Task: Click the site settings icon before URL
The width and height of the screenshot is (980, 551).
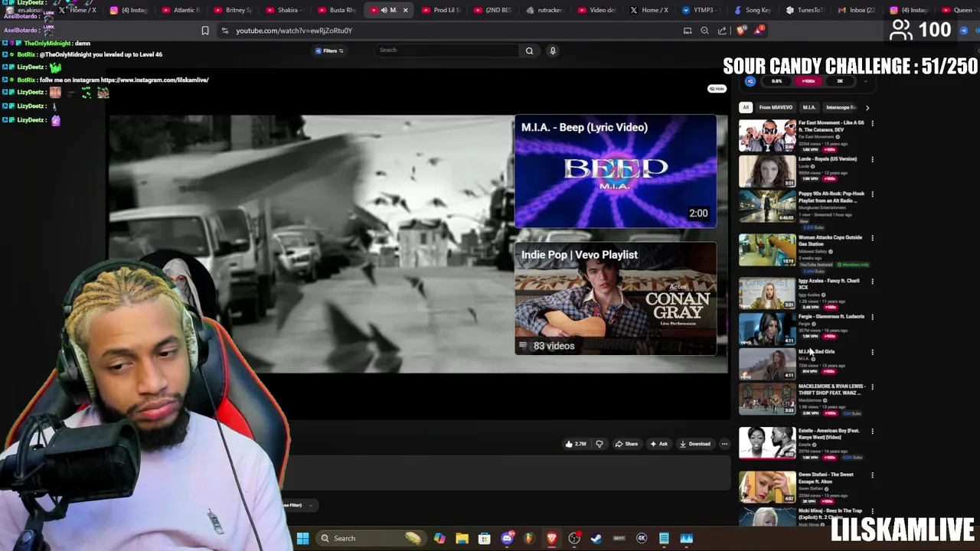Action: point(224,31)
